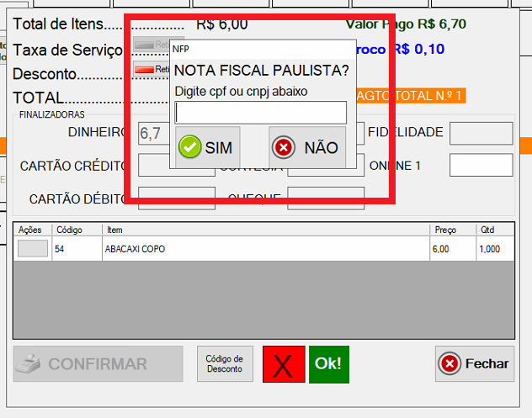Click the green Ok! button
The width and height of the screenshot is (532, 418).
click(329, 364)
